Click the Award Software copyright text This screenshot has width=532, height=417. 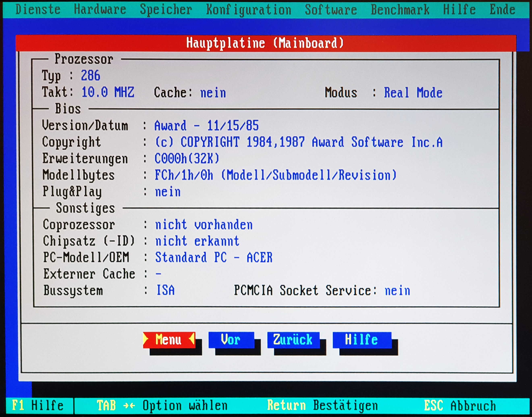tap(299, 142)
